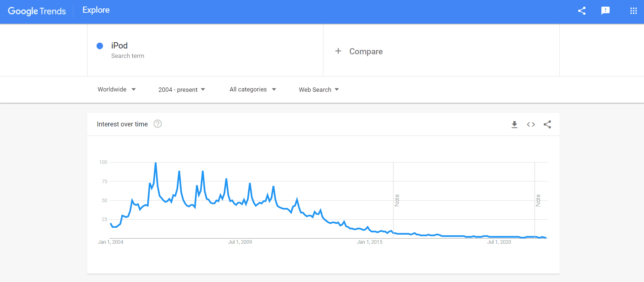
Task: Open the Interest over time help icon
Action: [158, 124]
